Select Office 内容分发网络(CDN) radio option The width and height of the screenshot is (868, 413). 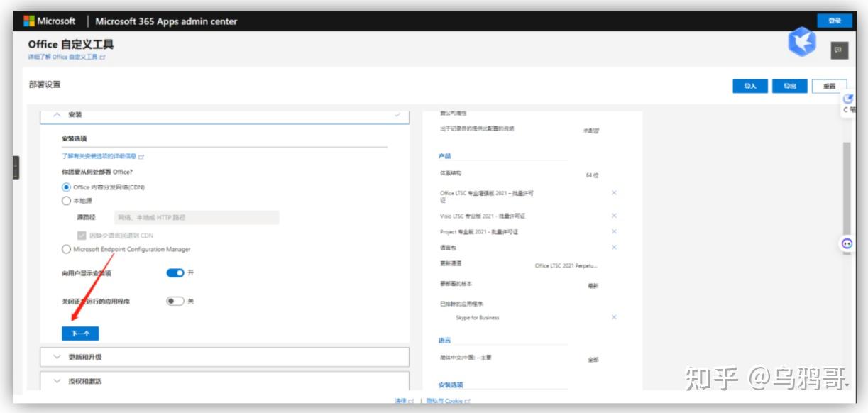[66, 187]
